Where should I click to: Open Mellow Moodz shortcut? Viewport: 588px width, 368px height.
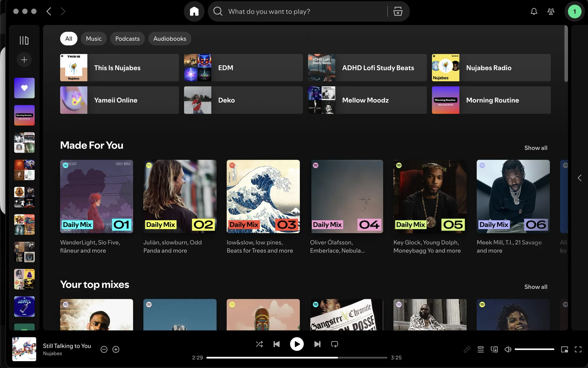(x=367, y=100)
